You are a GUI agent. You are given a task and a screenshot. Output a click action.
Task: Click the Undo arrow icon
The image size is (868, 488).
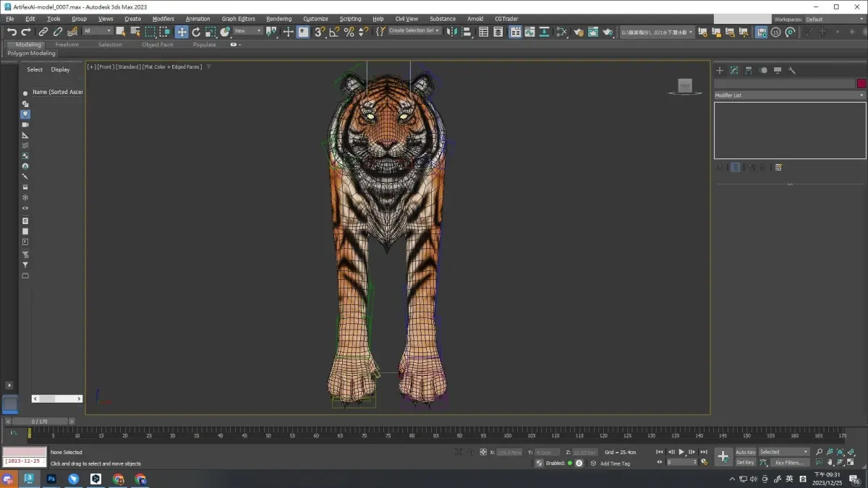coord(12,32)
